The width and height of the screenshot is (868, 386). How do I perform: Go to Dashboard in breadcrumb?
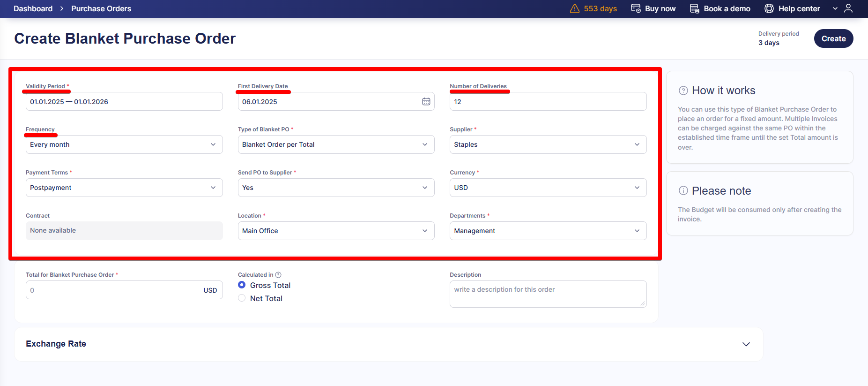(x=33, y=8)
